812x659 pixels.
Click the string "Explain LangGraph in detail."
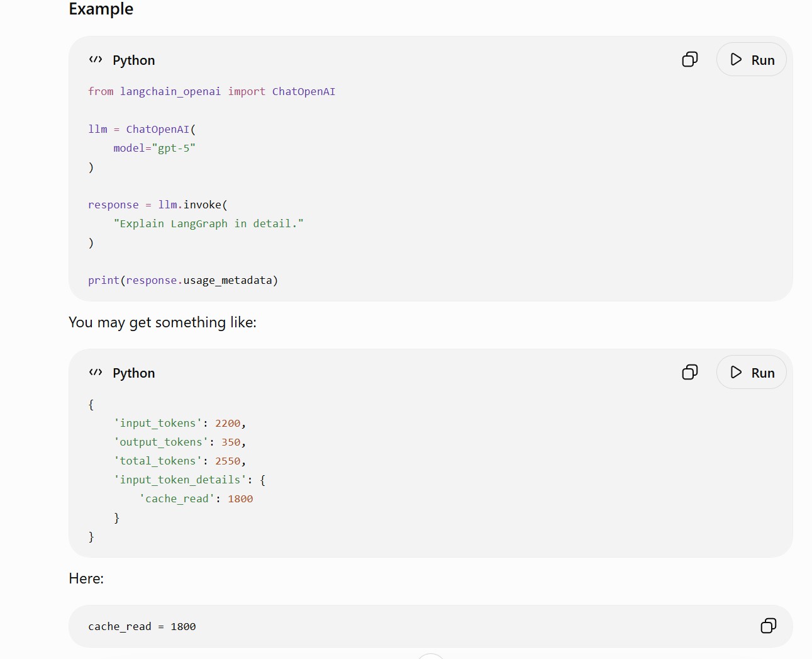[x=209, y=224]
